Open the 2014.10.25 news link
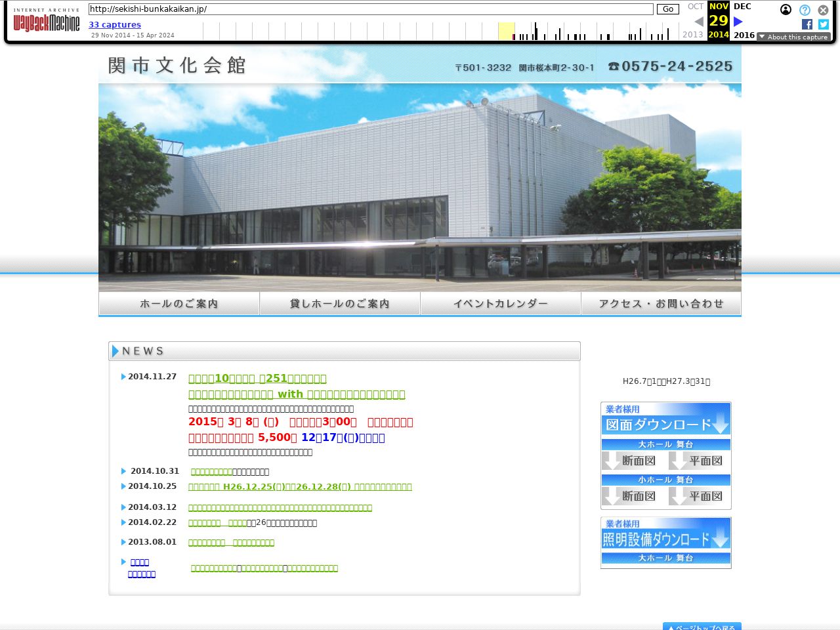840x630 pixels. point(300,487)
